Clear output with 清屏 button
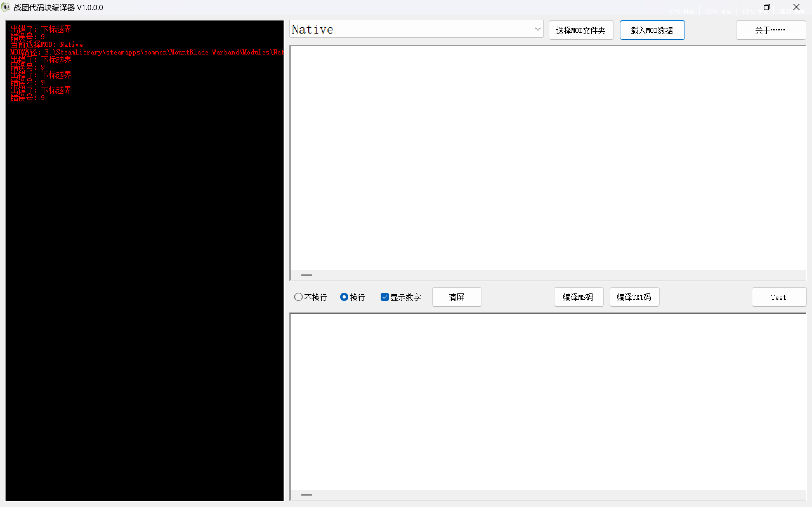 (x=457, y=297)
